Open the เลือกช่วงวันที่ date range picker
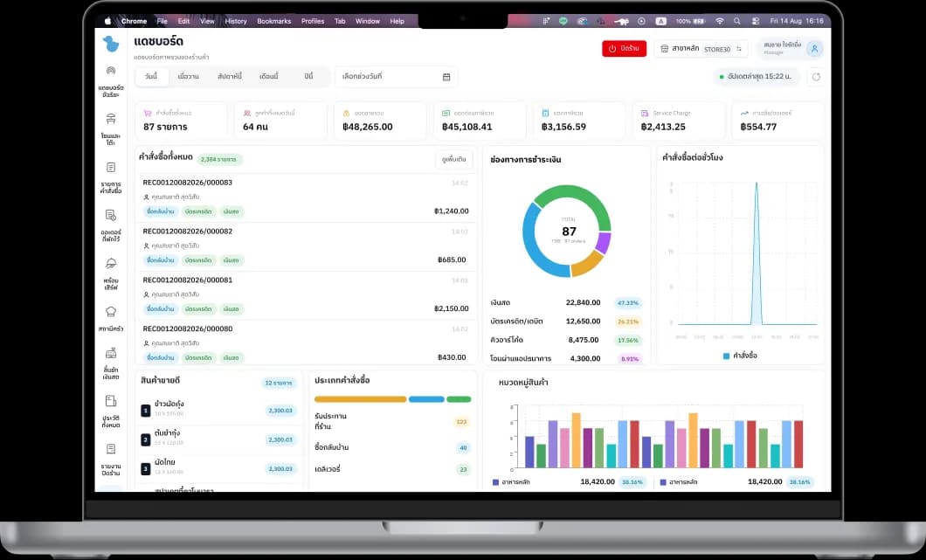 point(397,77)
